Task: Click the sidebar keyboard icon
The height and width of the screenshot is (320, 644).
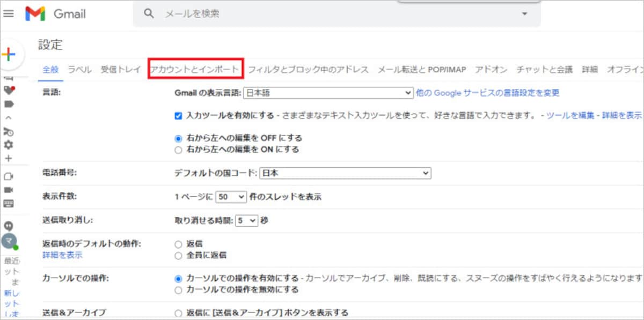Action: (9, 203)
